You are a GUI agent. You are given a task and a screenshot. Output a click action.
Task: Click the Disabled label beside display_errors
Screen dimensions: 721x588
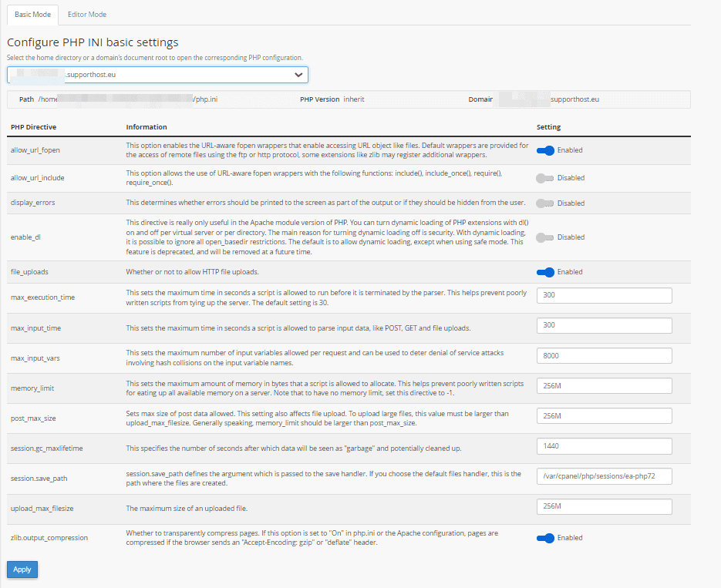[571, 203]
